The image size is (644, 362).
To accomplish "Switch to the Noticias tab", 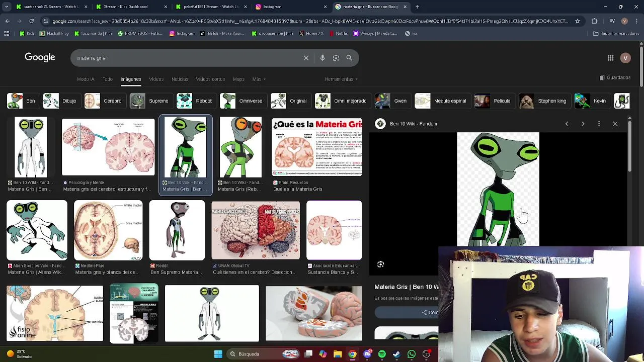I will click(x=180, y=79).
